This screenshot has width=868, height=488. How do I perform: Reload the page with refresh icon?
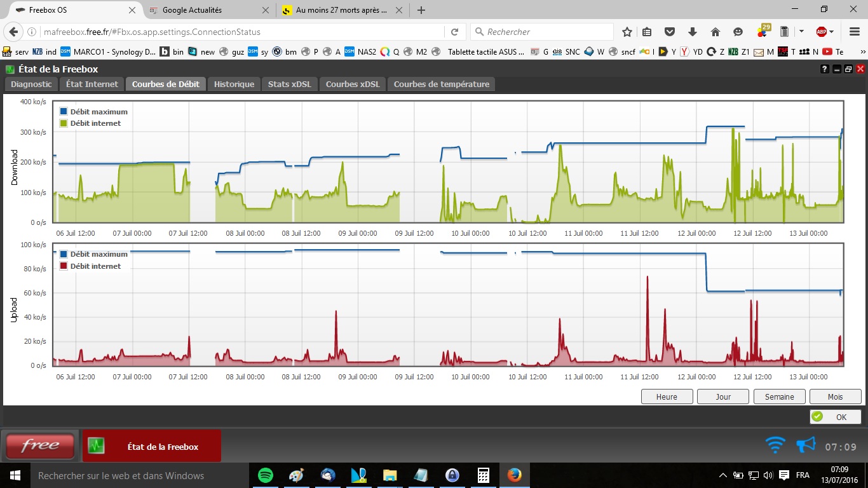tap(454, 32)
